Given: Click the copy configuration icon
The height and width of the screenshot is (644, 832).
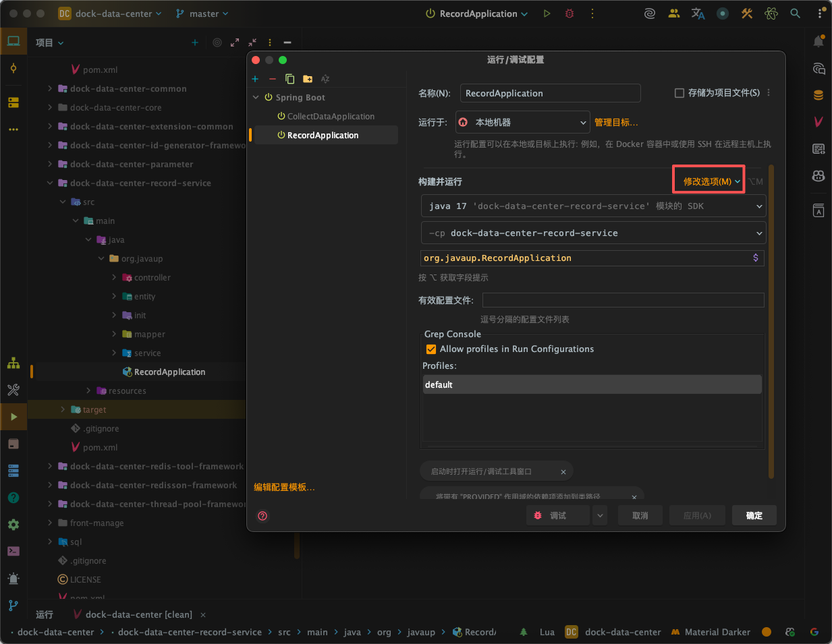Looking at the screenshot, I should (290, 79).
